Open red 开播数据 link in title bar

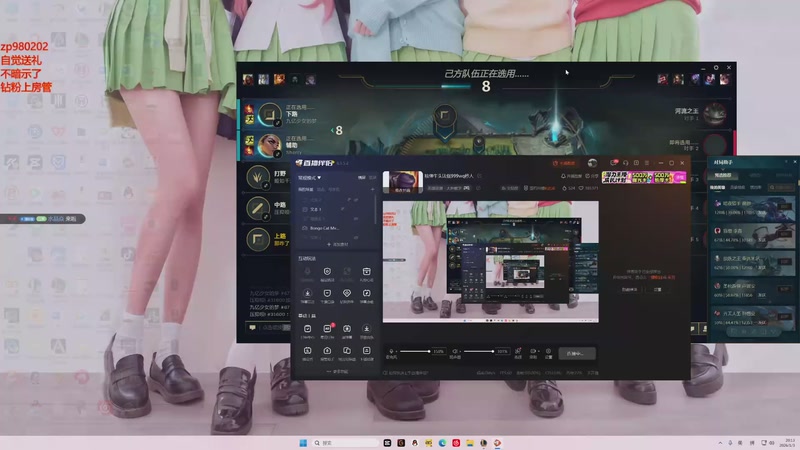[x=564, y=163]
